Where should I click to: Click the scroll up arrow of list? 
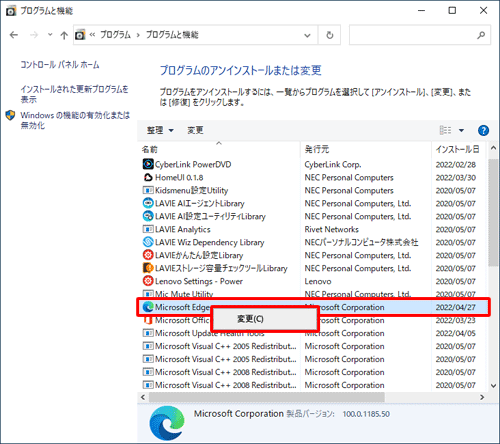493,148
